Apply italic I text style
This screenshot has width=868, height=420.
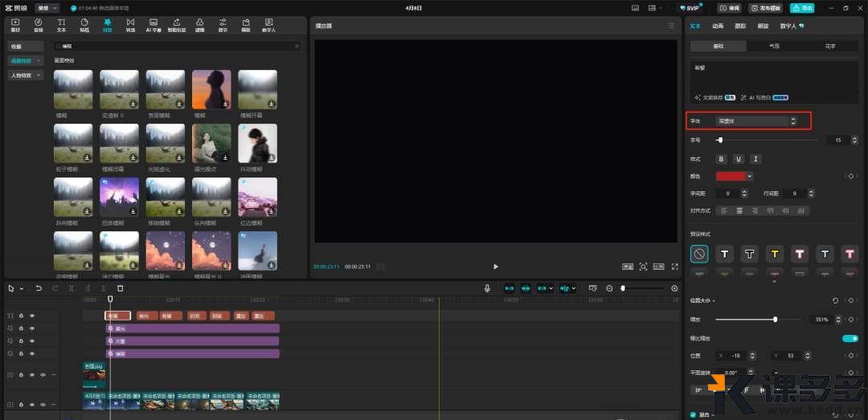coord(755,159)
